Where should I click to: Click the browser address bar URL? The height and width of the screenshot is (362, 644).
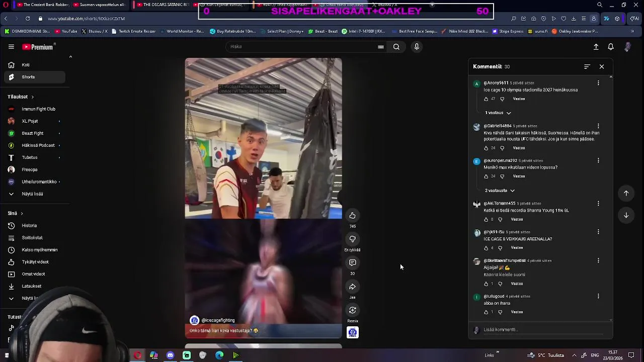coord(87,19)
